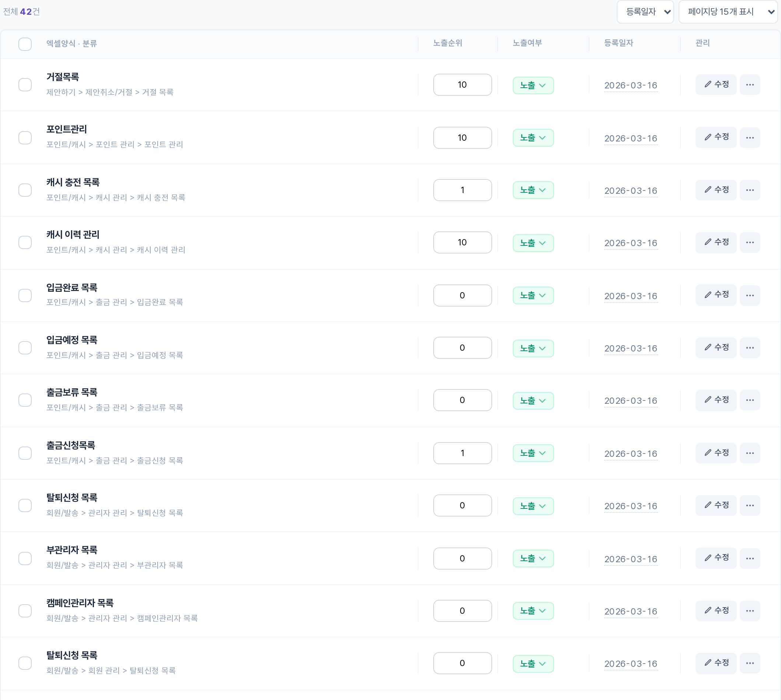
Task: Check the 출금보류 목록 row checkbox
Action: [x=25, y=400]
